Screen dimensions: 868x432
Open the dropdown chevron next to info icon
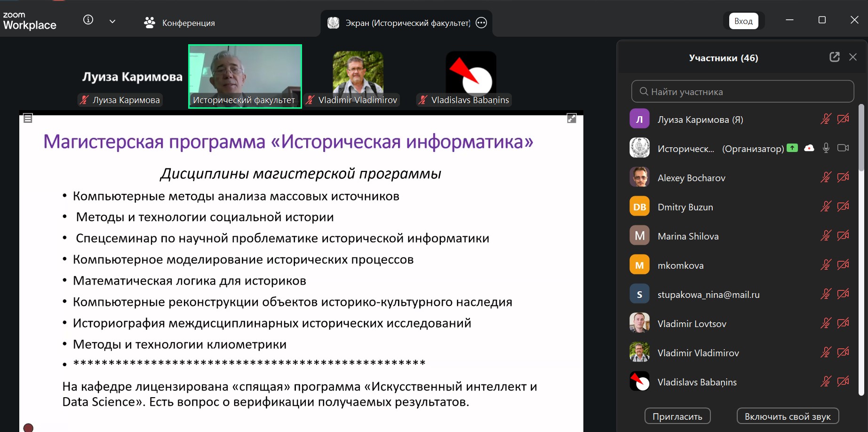pos(112,21)
